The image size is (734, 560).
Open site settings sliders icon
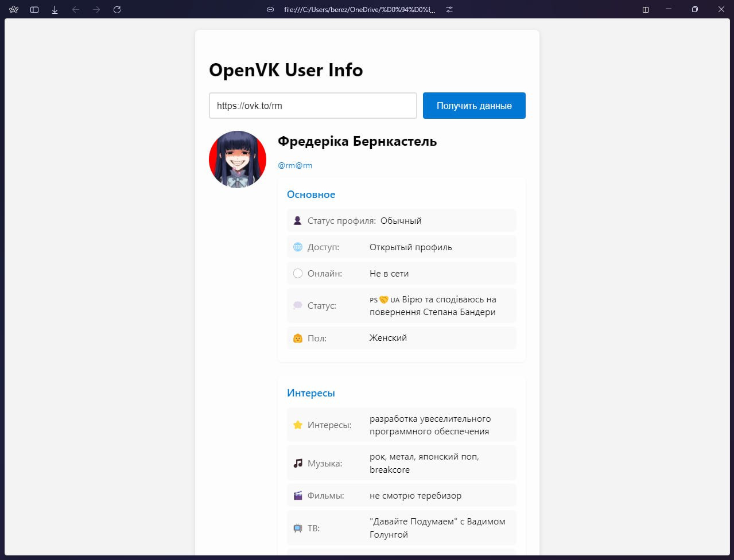(x=449, y=10)
